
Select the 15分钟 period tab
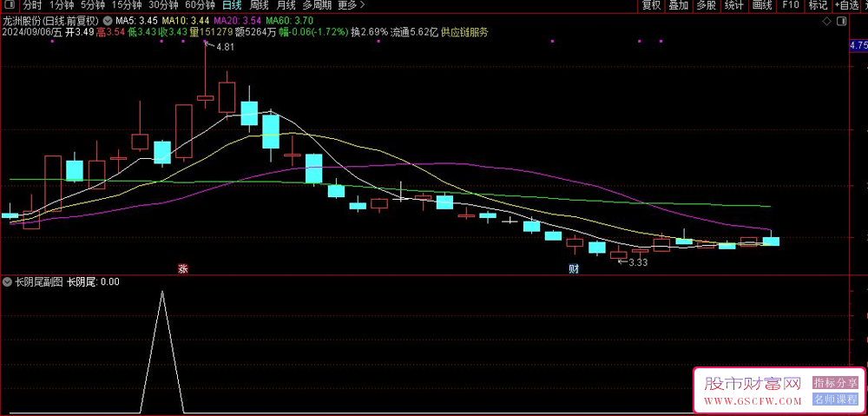126,5
